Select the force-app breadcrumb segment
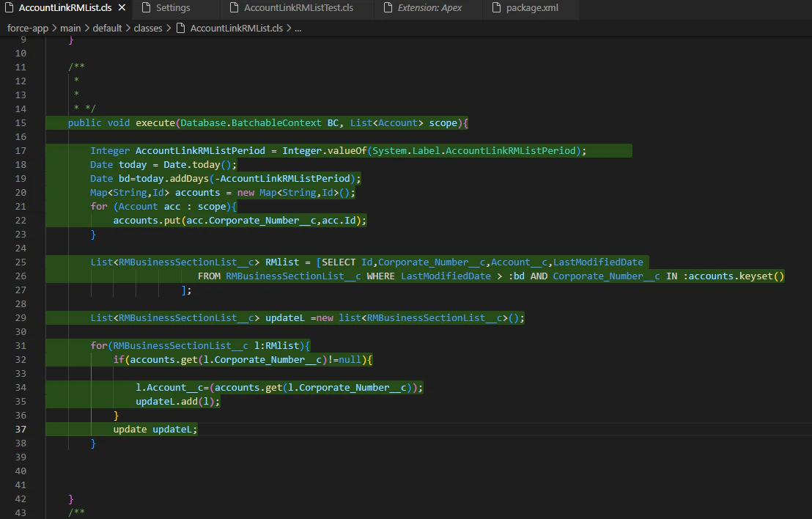 (x=27, y=28)
